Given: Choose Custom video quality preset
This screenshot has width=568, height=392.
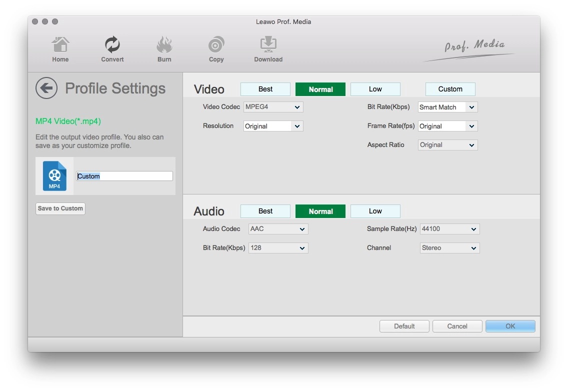Looking at the screenshot, I should tap(450, 89).
